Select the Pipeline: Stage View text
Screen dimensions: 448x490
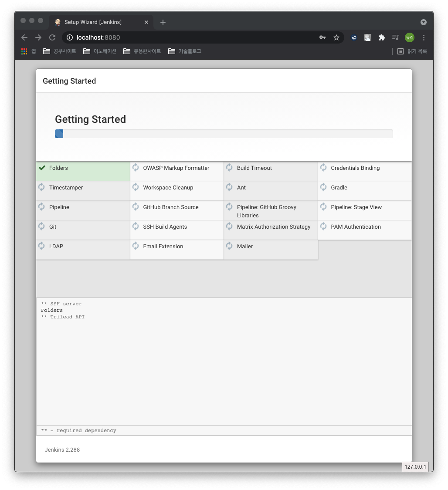(x=356, y=207)
